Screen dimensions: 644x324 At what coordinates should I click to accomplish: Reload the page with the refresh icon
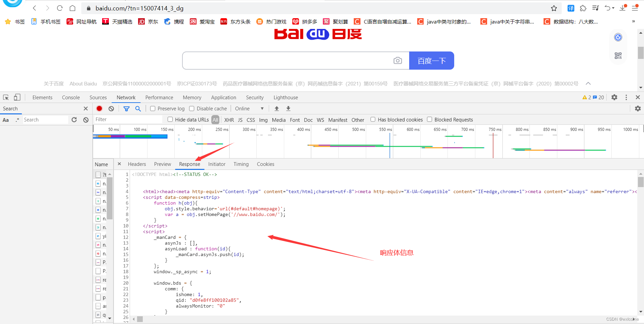click(x=60, y=8)
